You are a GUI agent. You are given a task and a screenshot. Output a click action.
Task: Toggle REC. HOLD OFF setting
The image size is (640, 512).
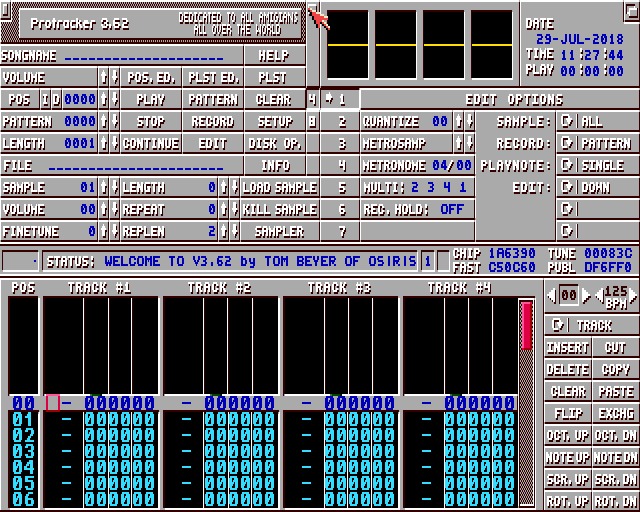[417, 210]
